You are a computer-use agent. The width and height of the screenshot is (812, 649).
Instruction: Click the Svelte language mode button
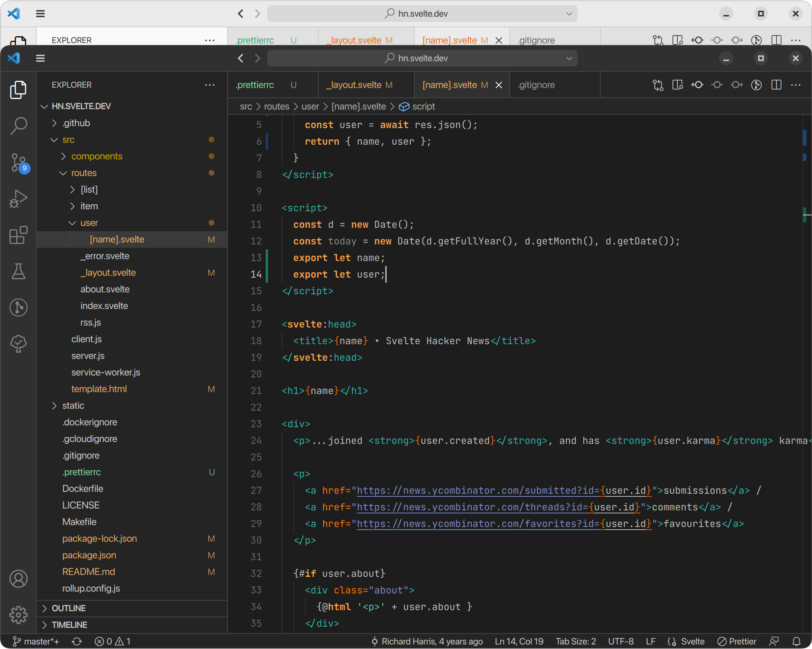(692, 641)
